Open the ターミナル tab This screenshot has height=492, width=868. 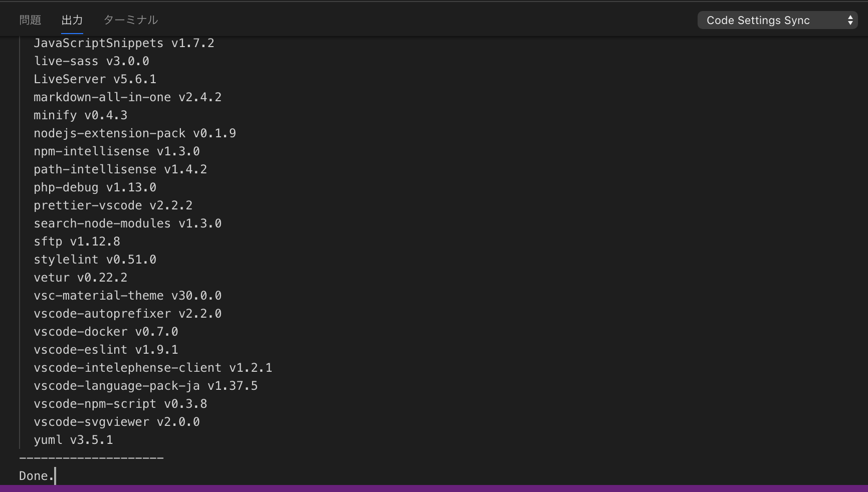130,20
